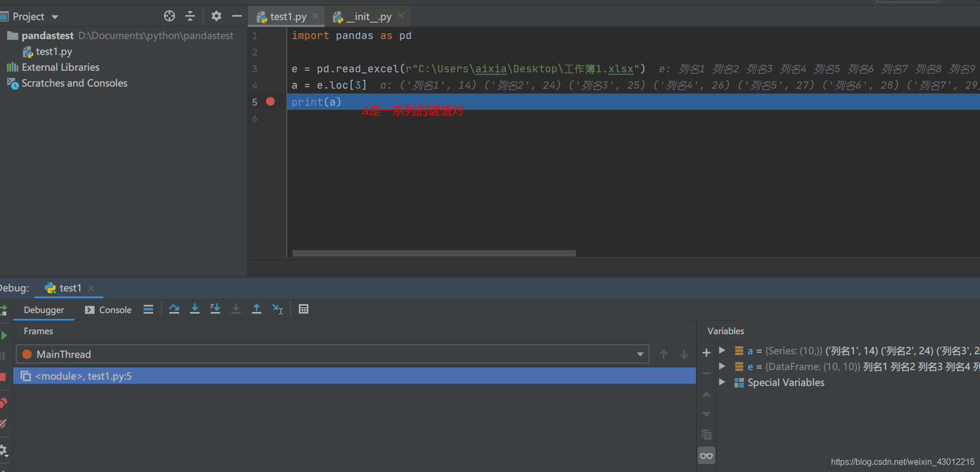
Task: Click the debugger layout lines icon
Action: 148,309
